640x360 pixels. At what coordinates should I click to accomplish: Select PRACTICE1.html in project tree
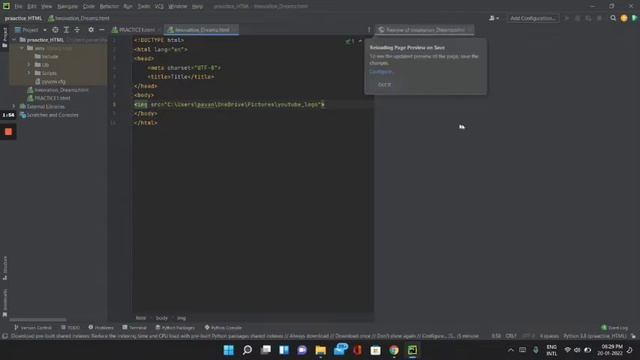(49, 98)
